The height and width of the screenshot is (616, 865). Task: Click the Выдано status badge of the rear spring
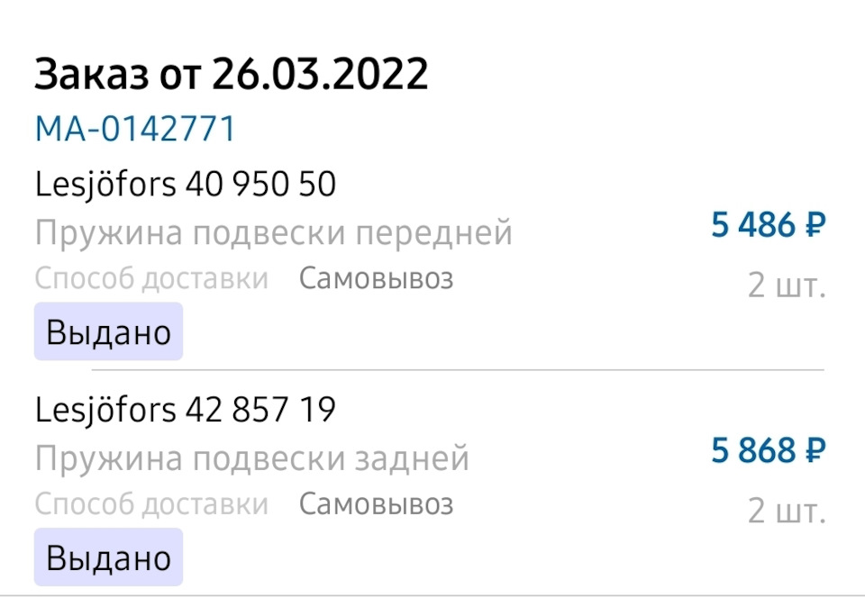(x=108, y=557)
